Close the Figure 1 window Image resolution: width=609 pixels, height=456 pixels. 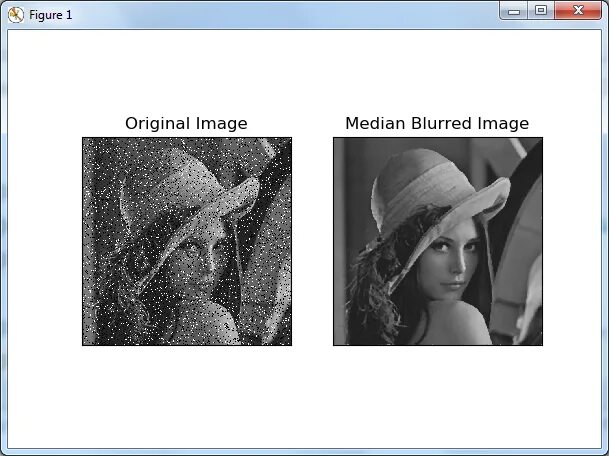click(578, 11)
